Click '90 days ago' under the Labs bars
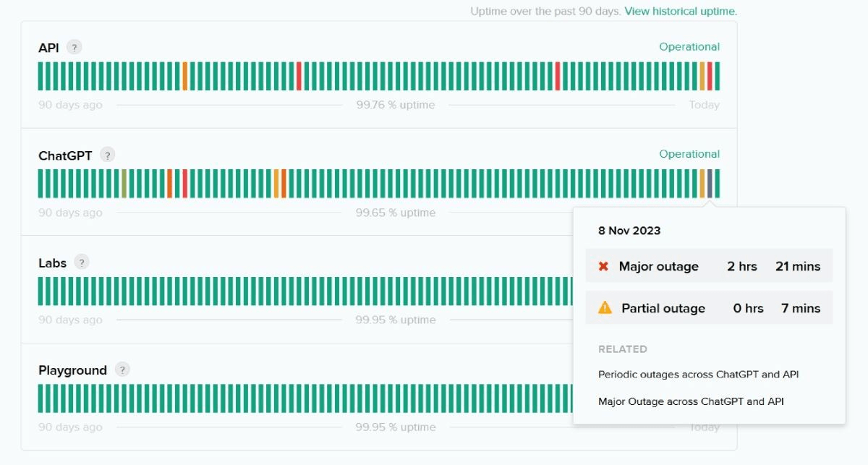This screenshot has height=465, width=868. point(70,320)
